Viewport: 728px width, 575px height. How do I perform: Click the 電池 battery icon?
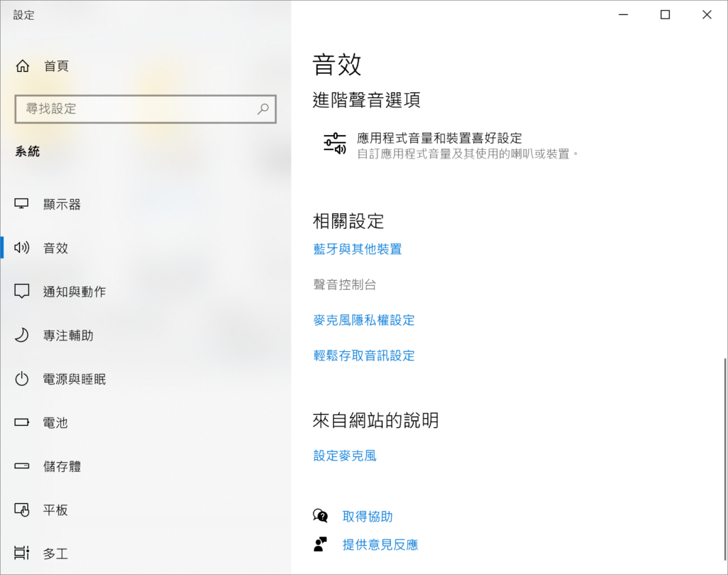22,423
